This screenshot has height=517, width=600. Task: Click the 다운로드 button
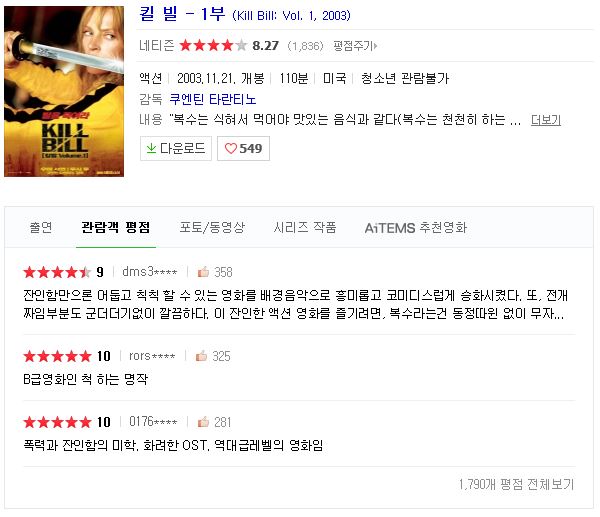tap(176, 148)
